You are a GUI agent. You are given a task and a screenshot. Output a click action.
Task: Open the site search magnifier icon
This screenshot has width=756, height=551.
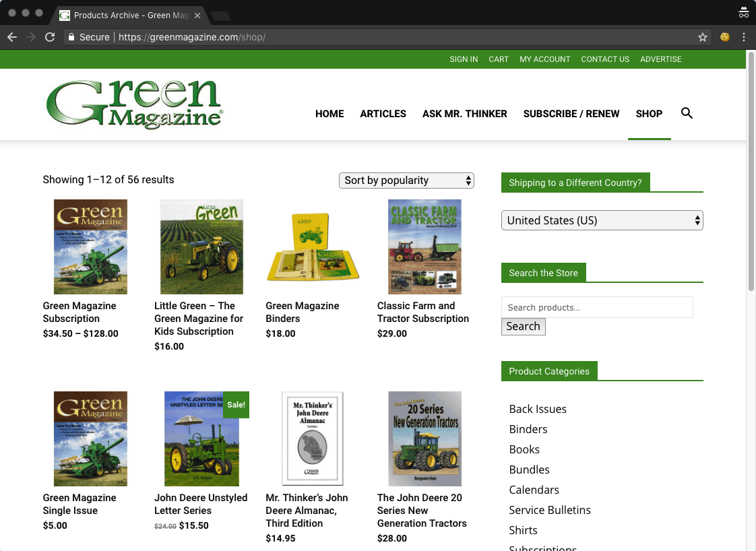click(x=687, y=113)
